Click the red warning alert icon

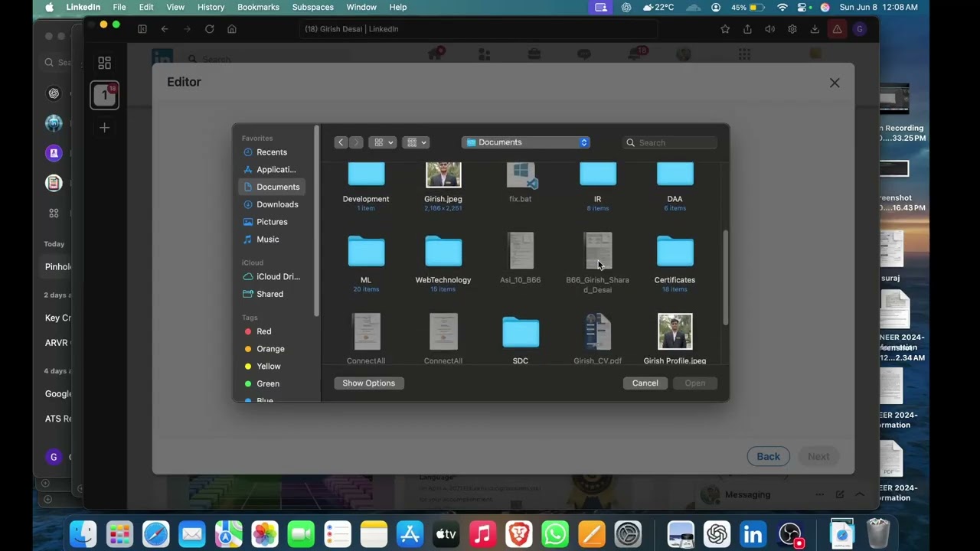point(838,29)
